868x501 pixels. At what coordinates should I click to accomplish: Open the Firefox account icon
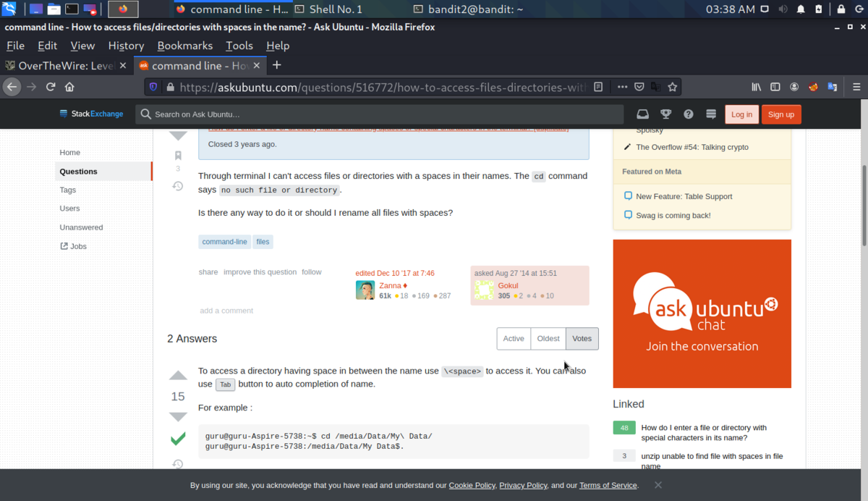pyautogui.click(x=794, y=87)
